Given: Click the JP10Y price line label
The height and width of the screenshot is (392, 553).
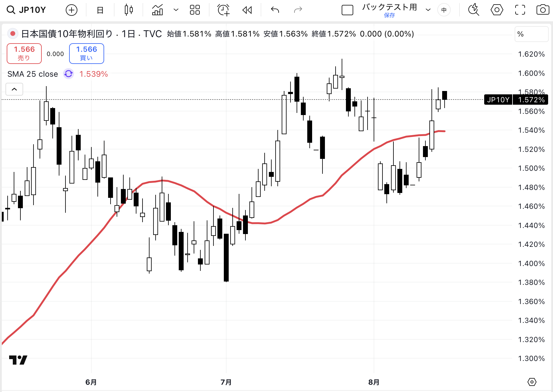Looking at the screenshot, I should (x=498, y=100).
